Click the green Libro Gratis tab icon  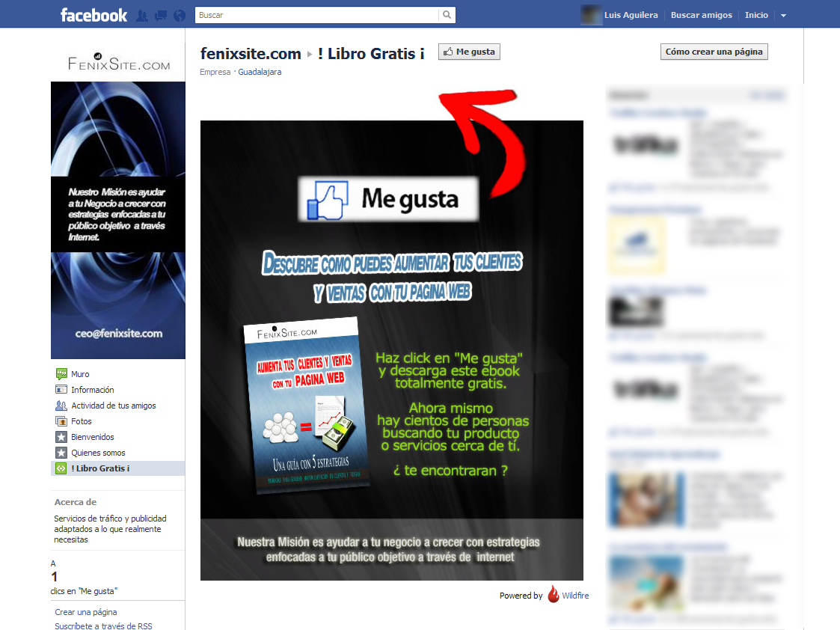61,468
